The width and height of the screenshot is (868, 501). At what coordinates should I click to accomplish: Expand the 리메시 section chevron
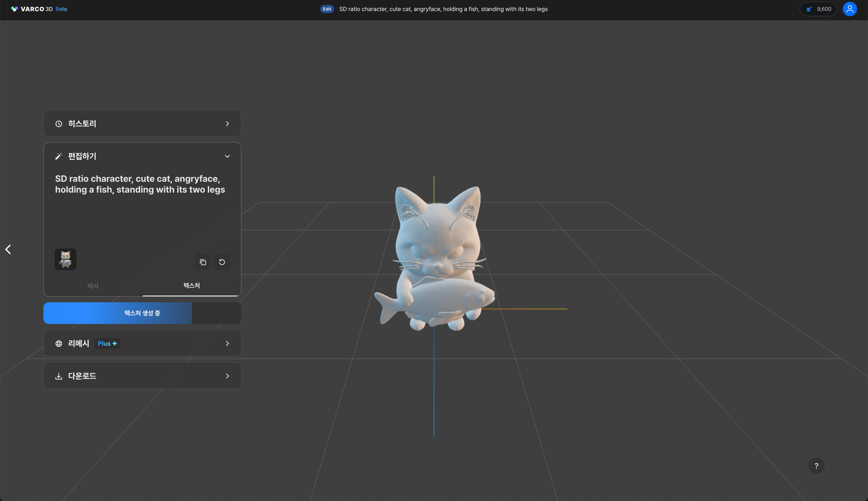click(227, 343)
